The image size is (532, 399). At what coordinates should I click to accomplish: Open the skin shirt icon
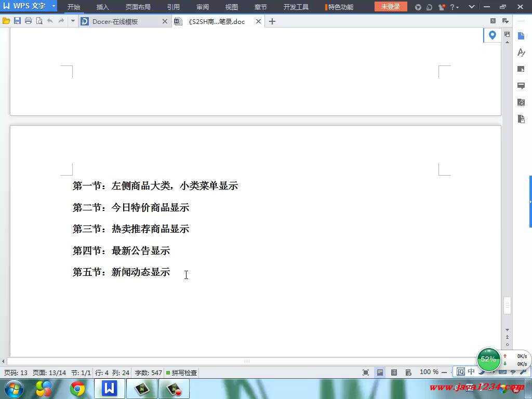pos(442,7)
